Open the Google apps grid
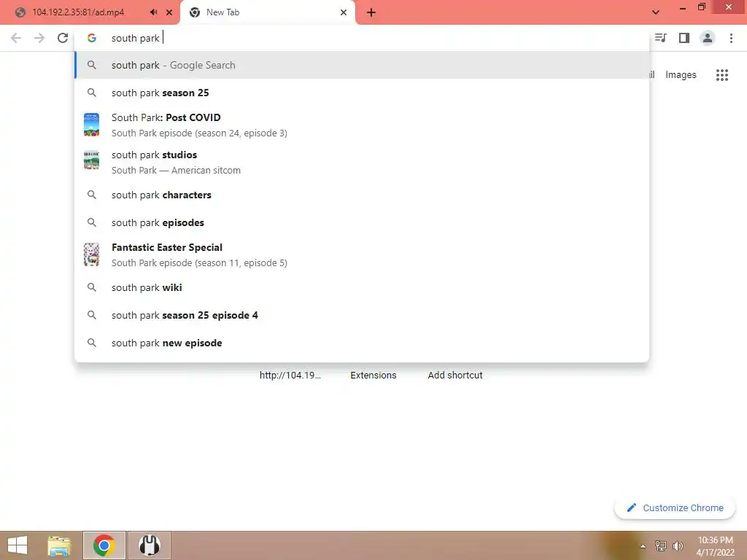 [721, 75]
